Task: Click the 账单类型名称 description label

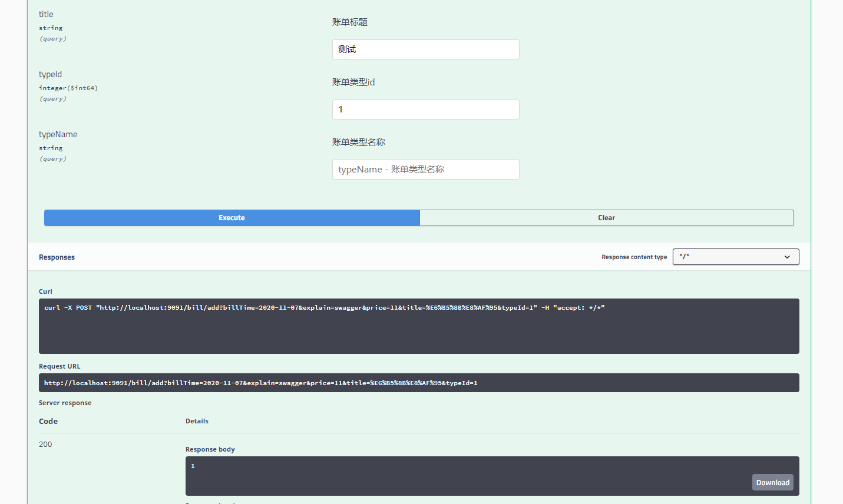Action: tap(359, 142)
